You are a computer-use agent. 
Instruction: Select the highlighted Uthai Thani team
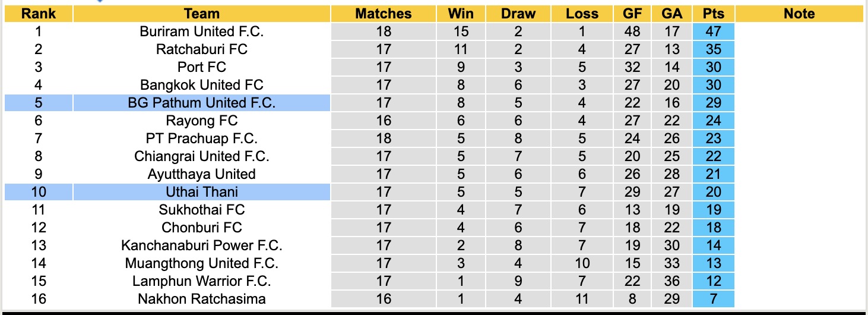click(201, 192)
